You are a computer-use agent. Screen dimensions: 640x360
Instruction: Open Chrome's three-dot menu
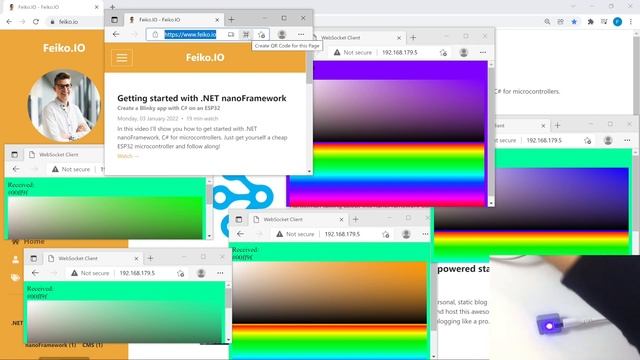pos(631,22)
